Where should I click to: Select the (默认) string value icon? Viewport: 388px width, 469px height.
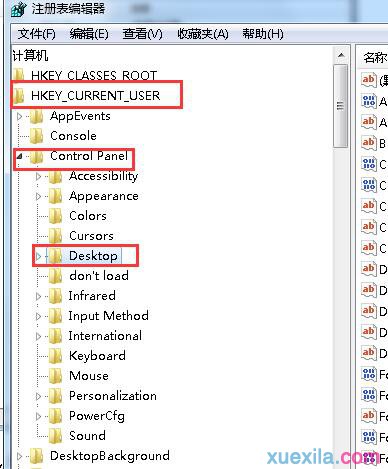tap(369, 80)
